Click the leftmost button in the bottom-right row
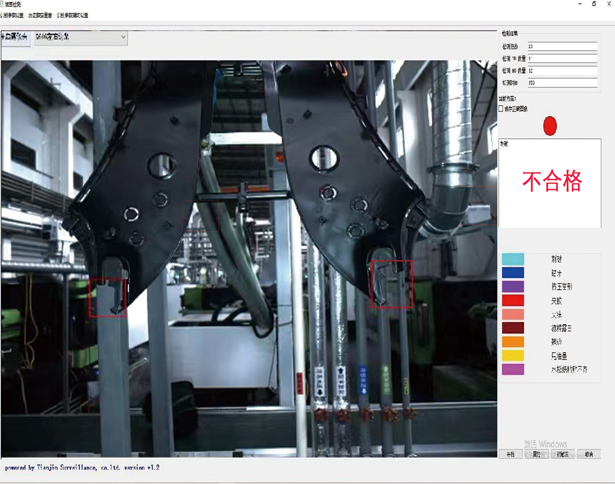Image resolution: width=615 pixels, height=484 pixels. tap(511, 454)
